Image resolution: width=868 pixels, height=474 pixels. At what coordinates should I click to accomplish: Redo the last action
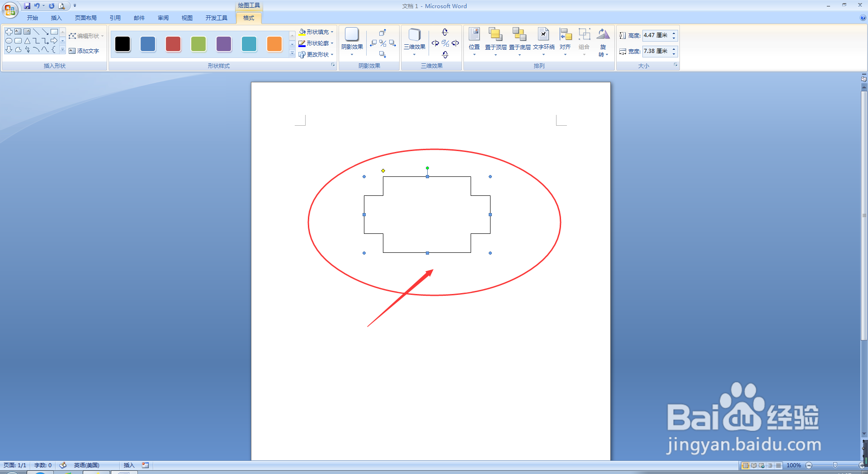tap(52, 6)
